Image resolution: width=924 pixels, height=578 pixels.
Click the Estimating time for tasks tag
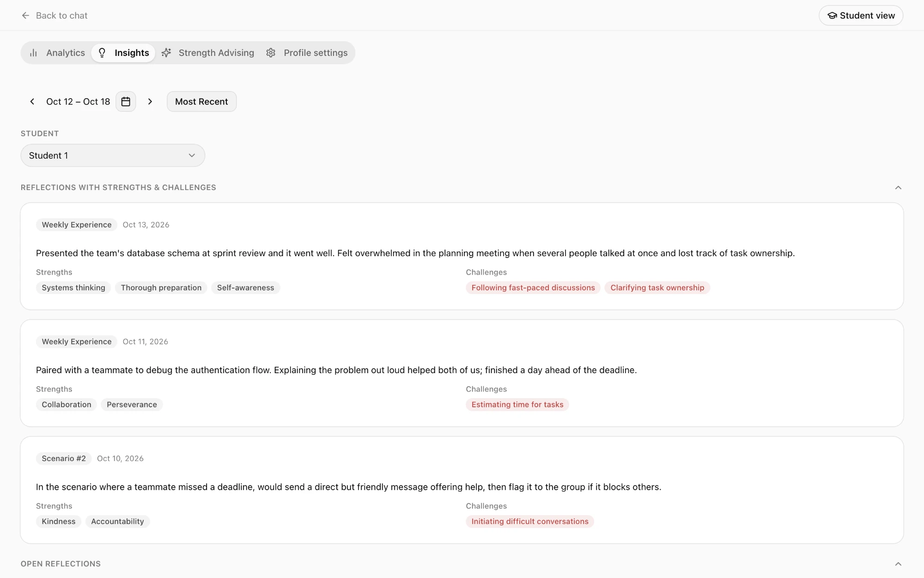click(517, 405)
